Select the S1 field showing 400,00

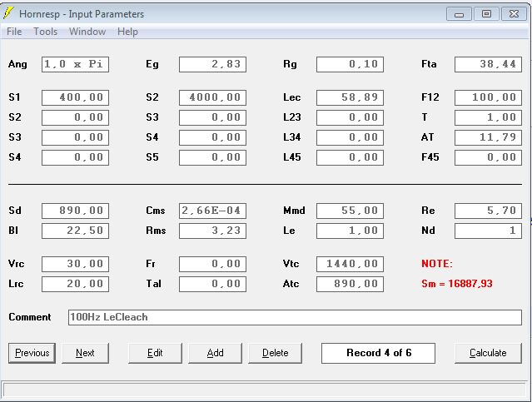tap(75, 97)
